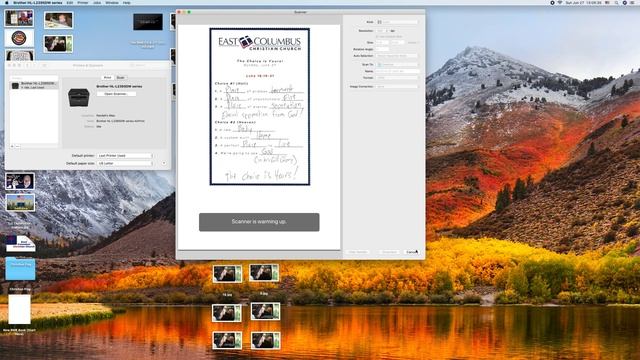
Task: Click the search field in Printers & Scanners
Action: pos(149,65)
